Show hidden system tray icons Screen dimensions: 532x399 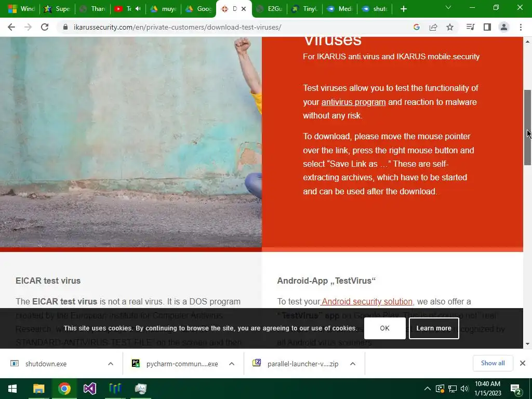coord(428,389)
